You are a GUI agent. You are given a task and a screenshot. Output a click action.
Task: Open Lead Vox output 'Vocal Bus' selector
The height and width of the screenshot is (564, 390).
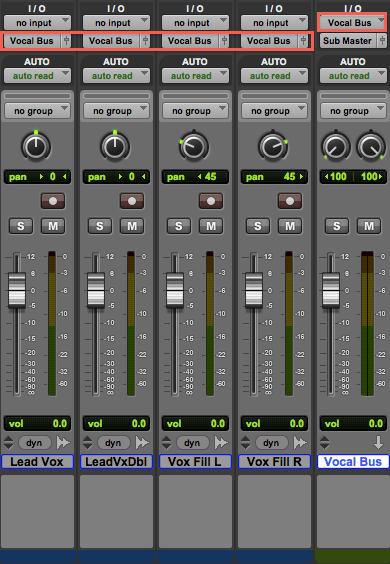click(x=32, y=41)
